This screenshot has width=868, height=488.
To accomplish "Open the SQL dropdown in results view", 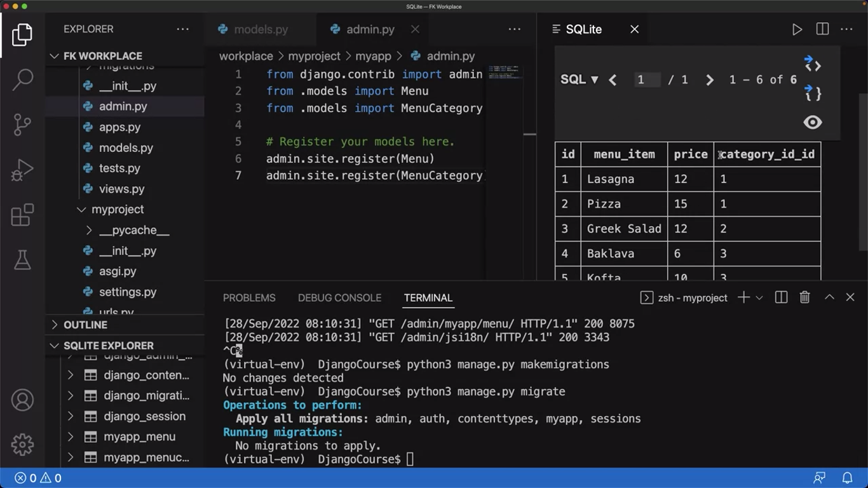I will pos(579,79).
